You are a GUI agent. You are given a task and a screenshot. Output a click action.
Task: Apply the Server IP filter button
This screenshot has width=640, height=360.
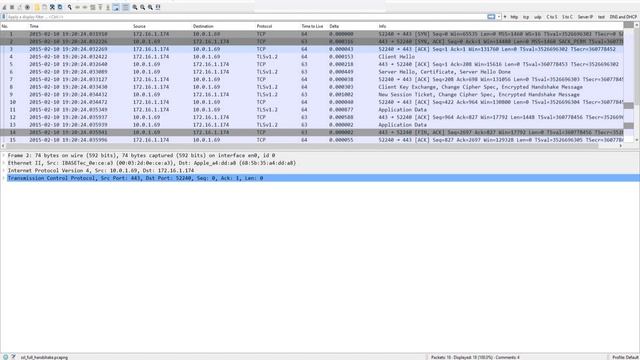tap(585, 17)
